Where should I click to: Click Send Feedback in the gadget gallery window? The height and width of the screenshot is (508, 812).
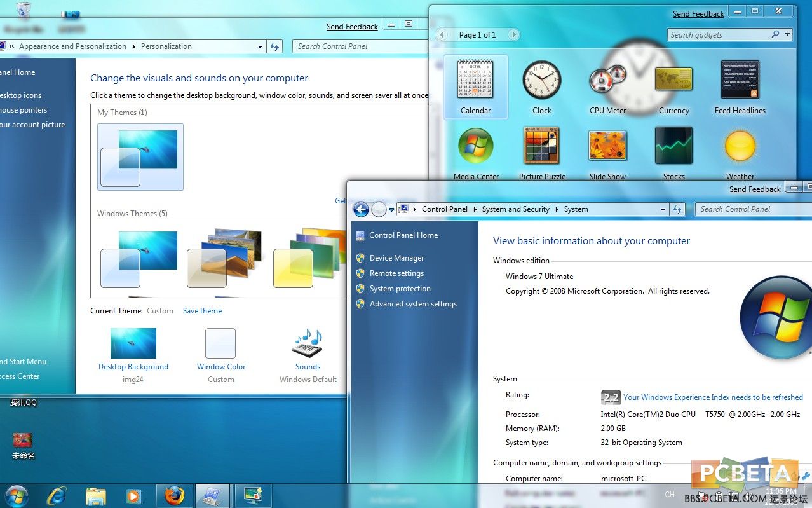click(698, 14)
